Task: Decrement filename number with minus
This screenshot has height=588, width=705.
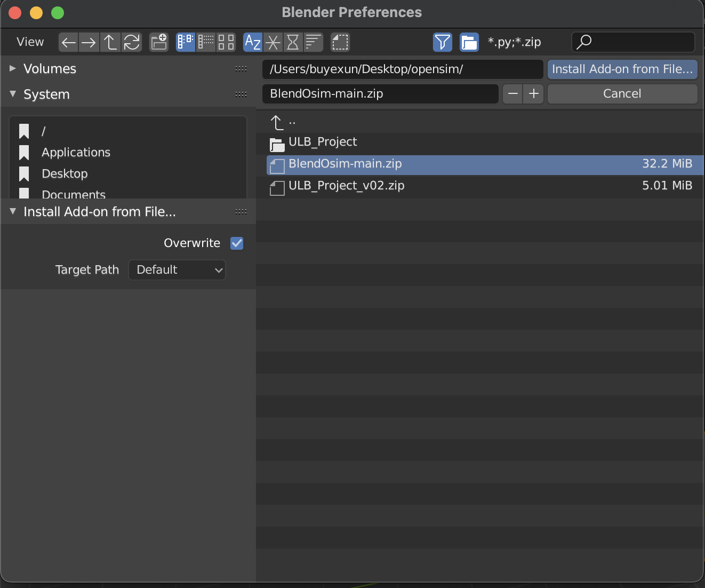Action: click(x=513, y=94)
